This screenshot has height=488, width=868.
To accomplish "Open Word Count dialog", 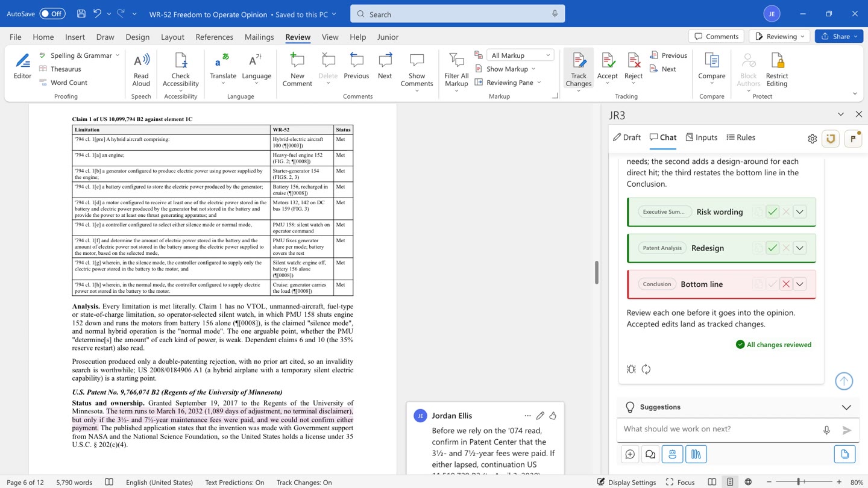I will point(63,83).
